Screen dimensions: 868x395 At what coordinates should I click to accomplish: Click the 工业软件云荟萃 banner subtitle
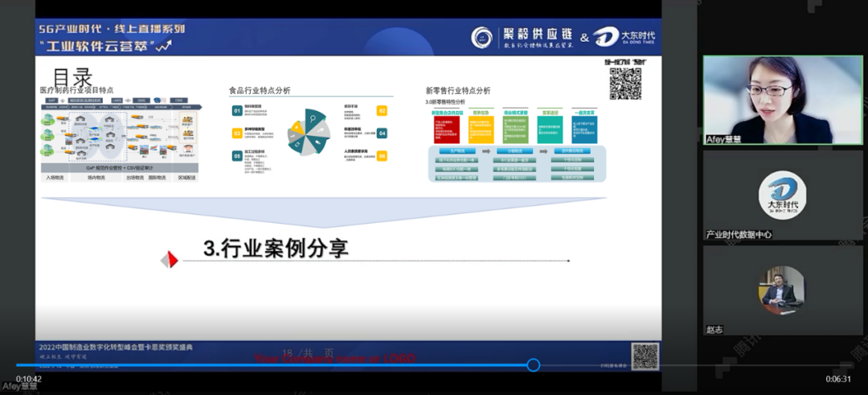(x=97, y=47)
